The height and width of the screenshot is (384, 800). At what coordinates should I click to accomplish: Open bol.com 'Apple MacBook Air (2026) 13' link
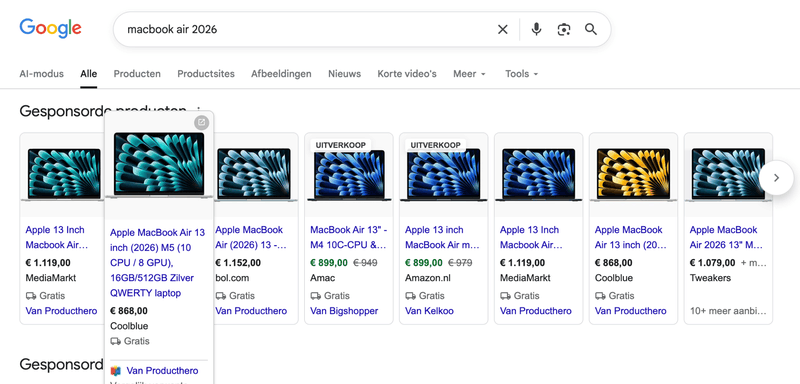coord(250,237)
